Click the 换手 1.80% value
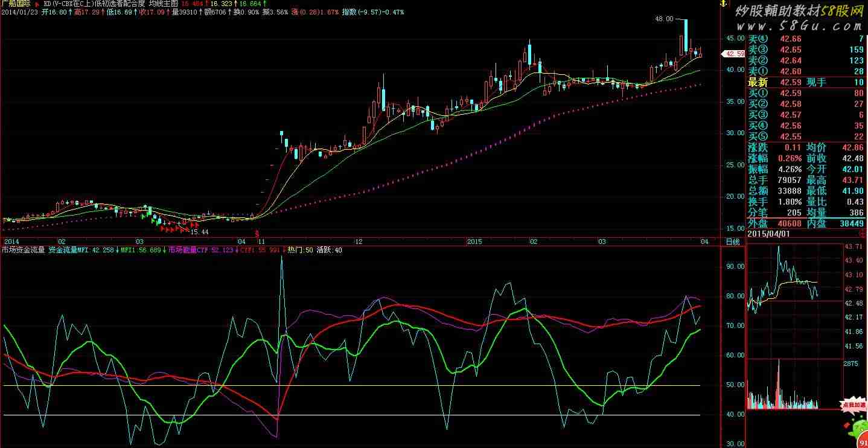Viewport: 868px width, 448px height. click(790, 202)
